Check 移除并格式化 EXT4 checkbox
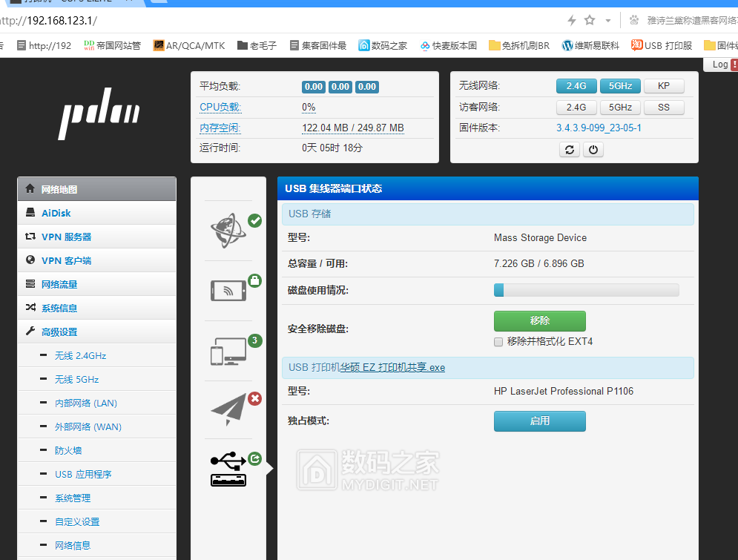Viewport: 738px width, 560px height. pos(498,341)
